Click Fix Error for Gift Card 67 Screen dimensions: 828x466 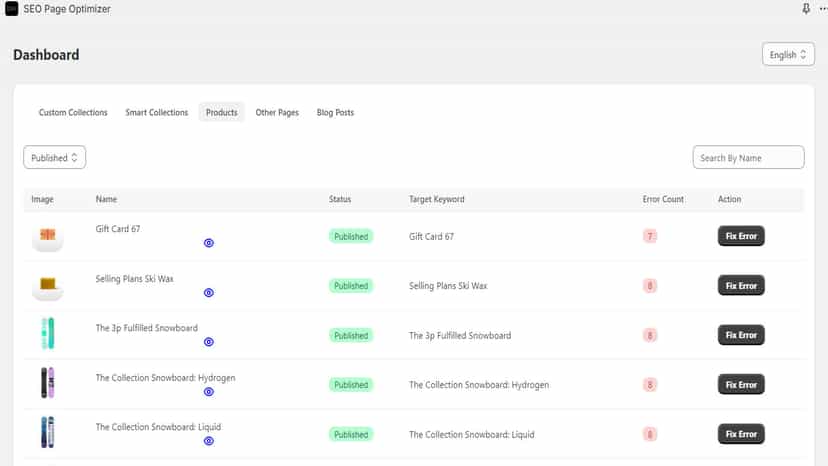pos(741,236)
